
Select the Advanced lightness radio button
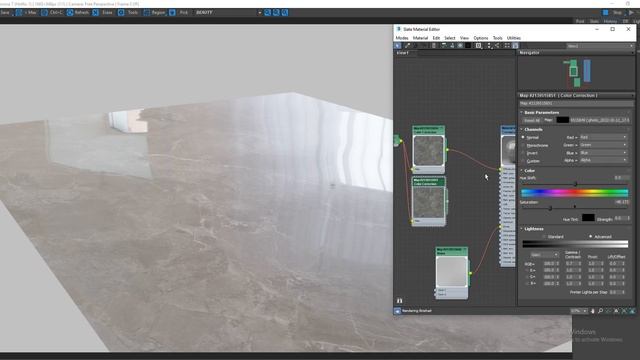[x=590, y=237]
